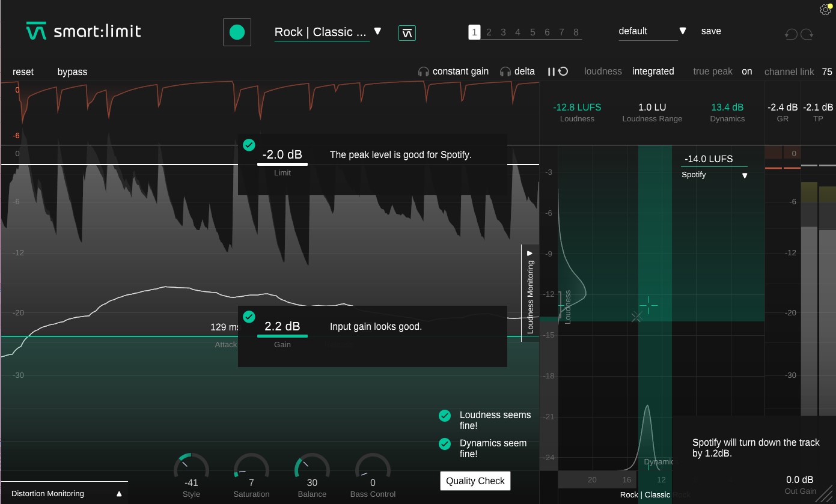Click the Spotify turn down message

(755, 448)
